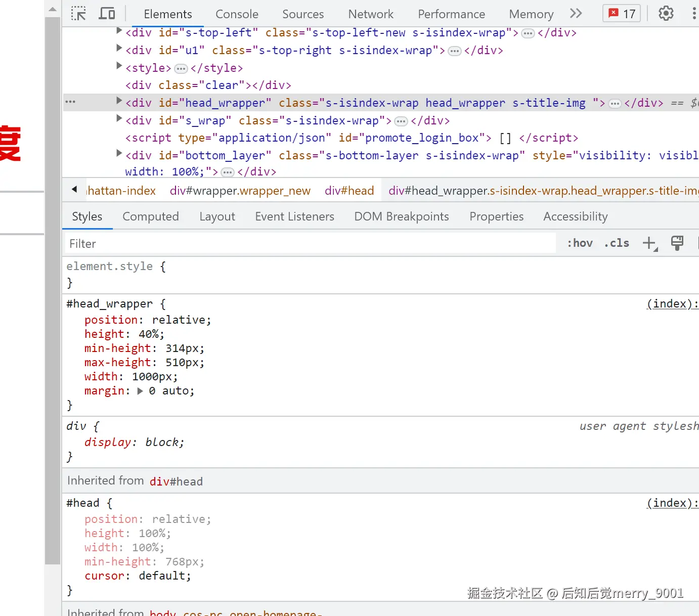Click ellipsis badge in style element
The image size is (699, 616).
pyautogui.click(x=181, y=69)
